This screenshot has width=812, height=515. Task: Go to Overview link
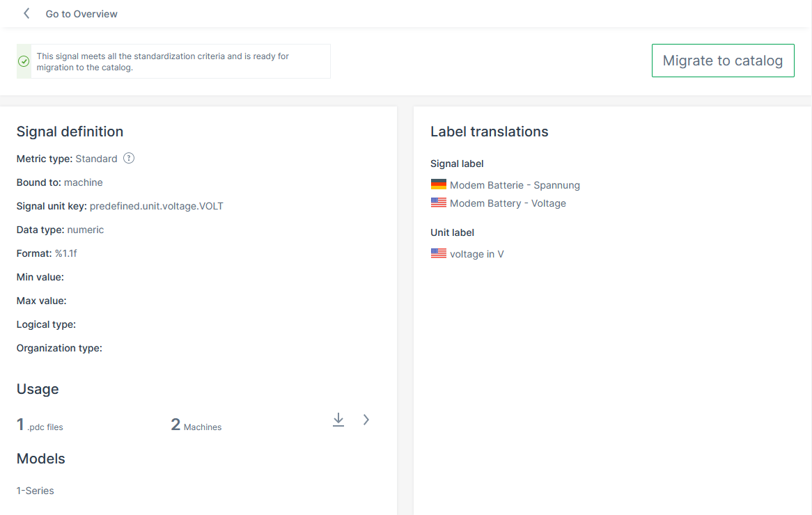coord(81,14)
